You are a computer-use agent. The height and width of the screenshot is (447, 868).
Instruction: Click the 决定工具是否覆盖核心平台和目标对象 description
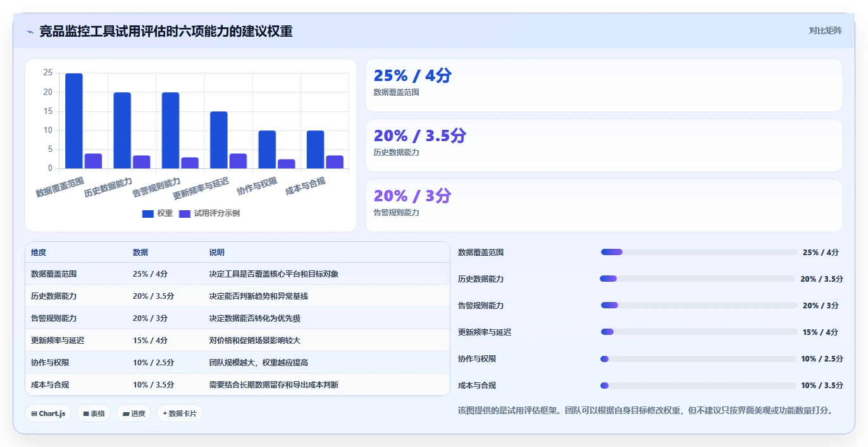[x=274, y=274]
